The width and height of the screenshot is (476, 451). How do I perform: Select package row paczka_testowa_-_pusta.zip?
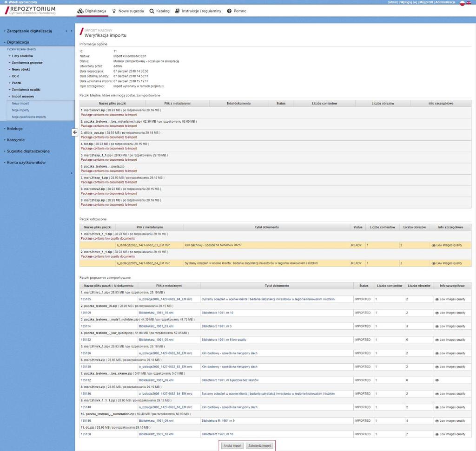point(275,169)
